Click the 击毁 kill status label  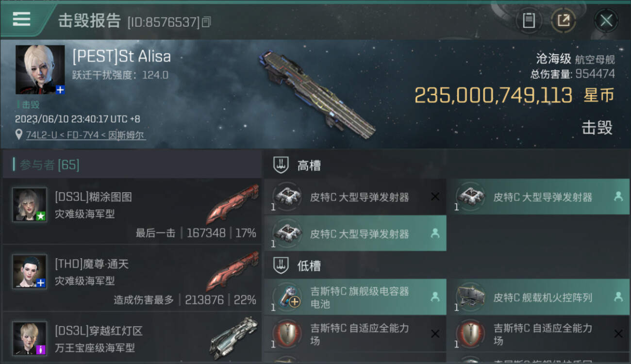pyautogui.click(x=597, y=128)
